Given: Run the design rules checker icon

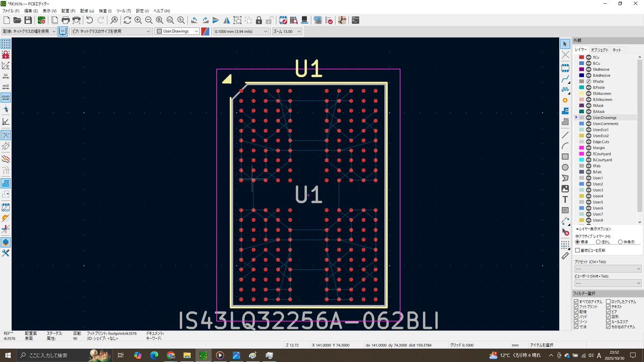Looking at the screenshot, I should coord(330,20).
